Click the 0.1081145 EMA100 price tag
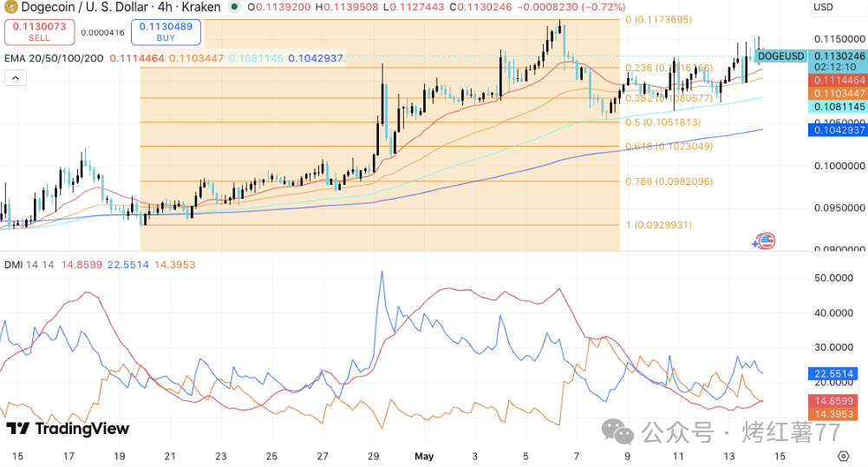The height and width of the screenshot is (467, 868). [839, 107]
